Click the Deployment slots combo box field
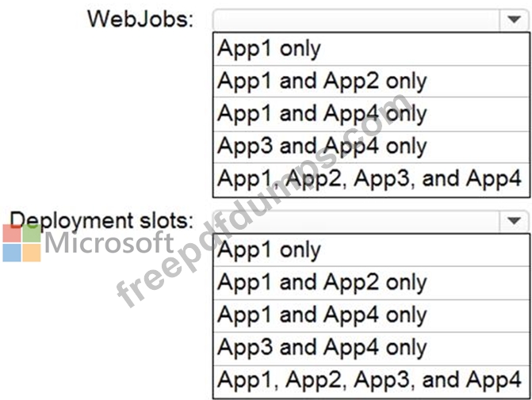 [370, 221]
